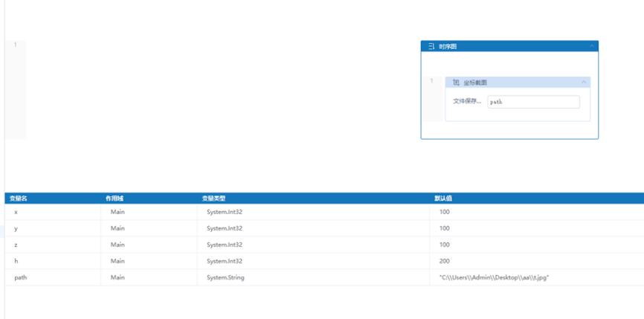Image resolution: width=644 pixels, height=319 pixels.
Task: Click the 变量类型 column header
Action: coord(213,199)
